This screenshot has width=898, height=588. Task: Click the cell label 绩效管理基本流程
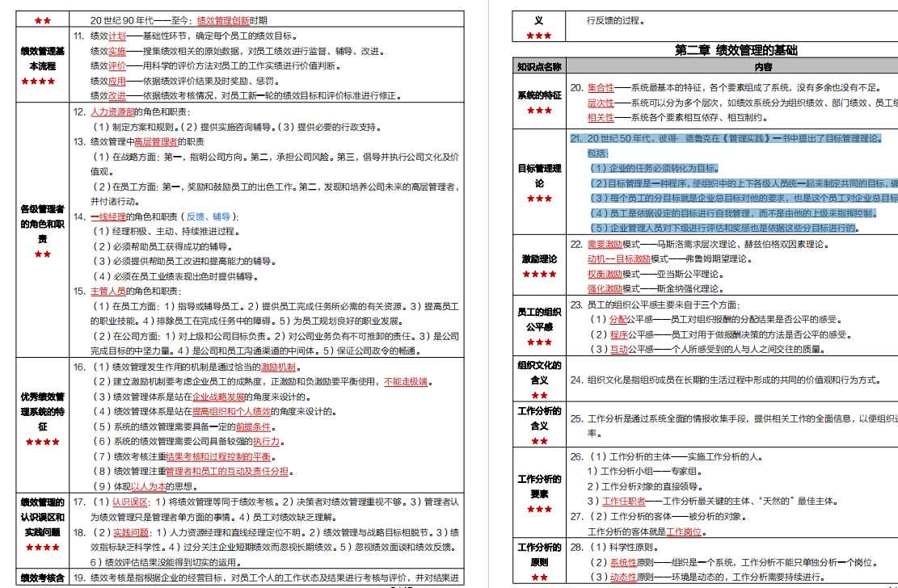pos(42,58)
